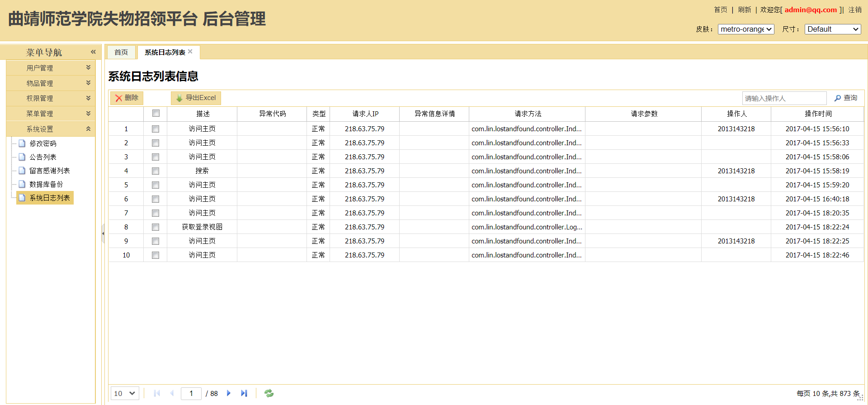Expand the 物品管理 menu section
The image size is (868, 405).
[51, 83]
